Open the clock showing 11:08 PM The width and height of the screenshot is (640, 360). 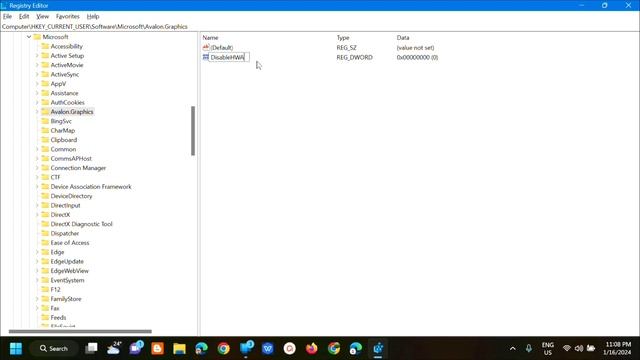(x=618, y=349)
